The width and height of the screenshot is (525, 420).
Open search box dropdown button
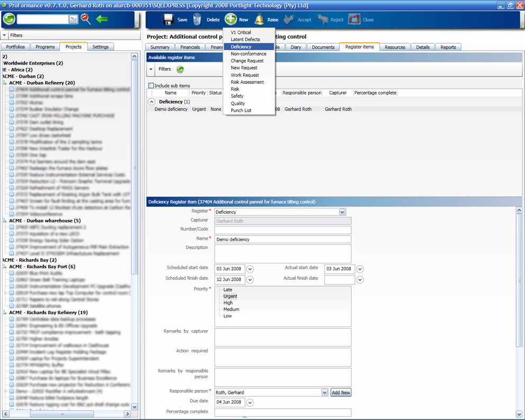point(74,20)
